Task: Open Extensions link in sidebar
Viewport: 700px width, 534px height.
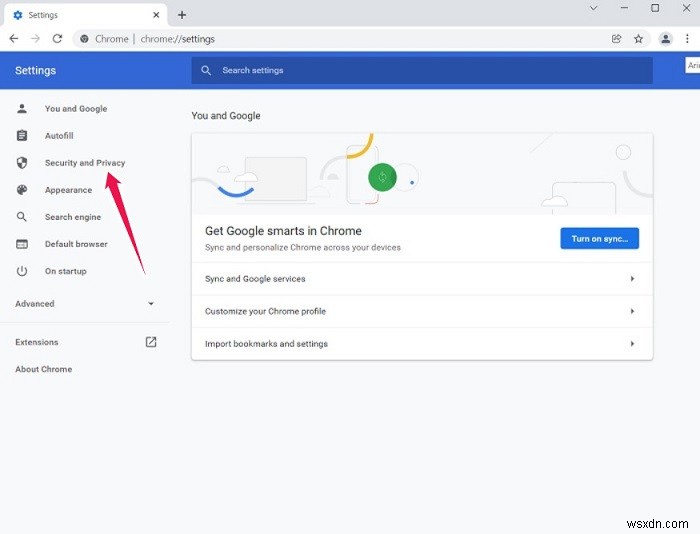Action: coord(37,342)
